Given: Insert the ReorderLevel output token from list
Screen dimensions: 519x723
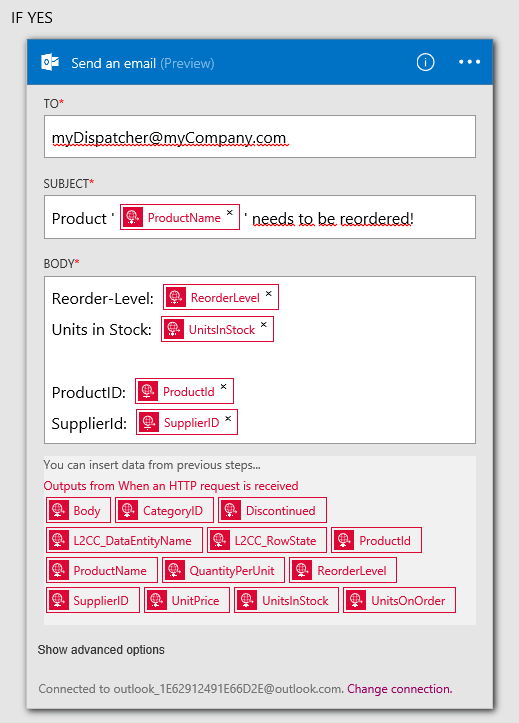Looking at the screenshot, I should click(343, 570).
